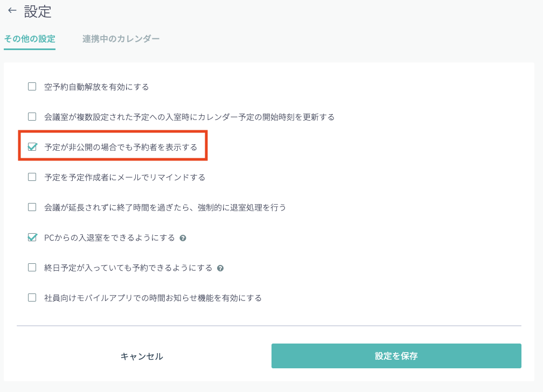Image resolution: width=543 pixels, height=392 pixels.
Task: Check the カレンダー予定の開始時刻を更新する option
Action: click(32, 116)
